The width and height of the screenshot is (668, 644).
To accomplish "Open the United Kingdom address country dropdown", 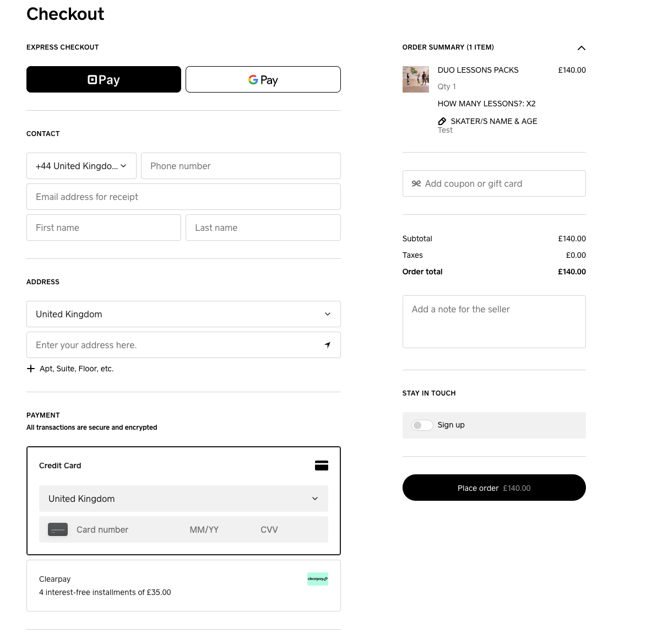I will [183, 314].
